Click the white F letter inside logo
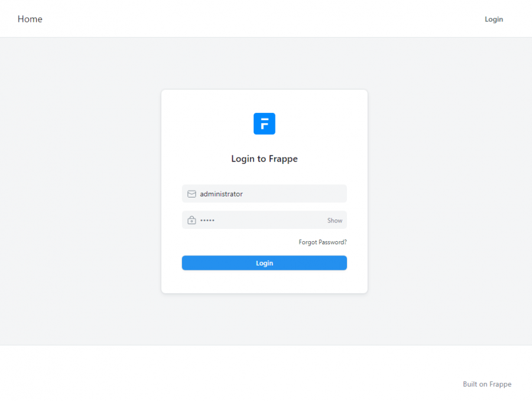532x401 pixels. [265, 124]
